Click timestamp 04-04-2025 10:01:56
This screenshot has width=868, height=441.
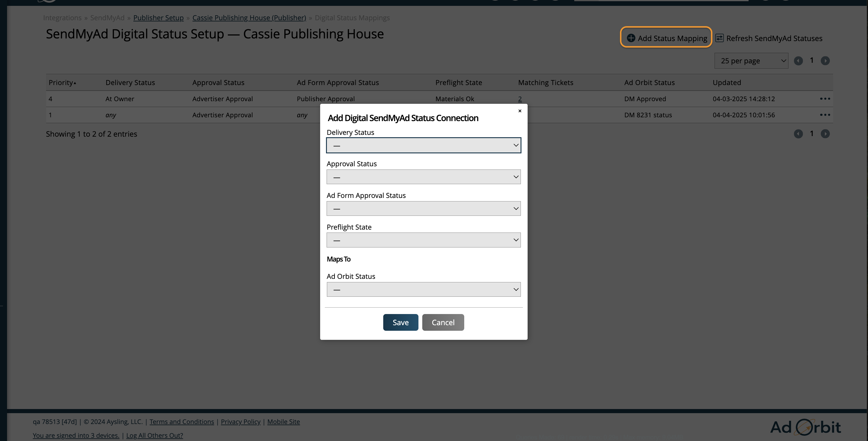[x=744, y=115]
